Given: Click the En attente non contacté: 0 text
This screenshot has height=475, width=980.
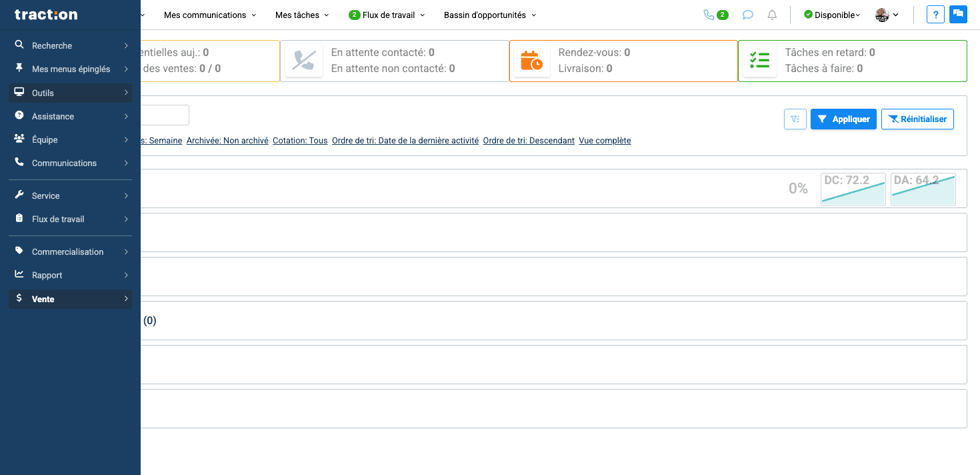Looking at the screenshot, I should pyautogui.click(x=393, y=68).
